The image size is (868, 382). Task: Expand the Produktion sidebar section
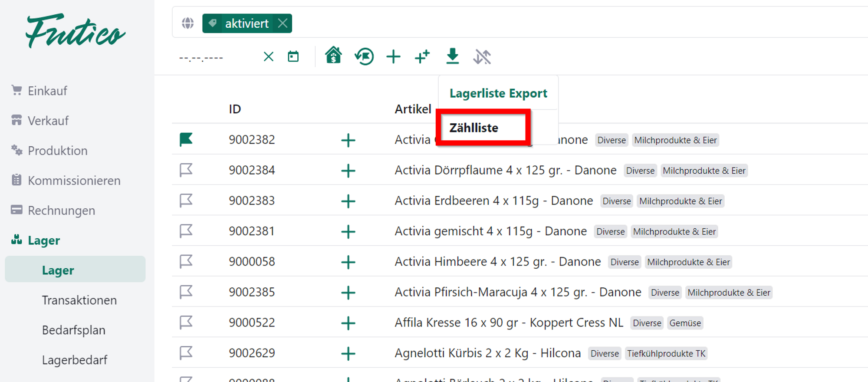(x=57, y=151)
